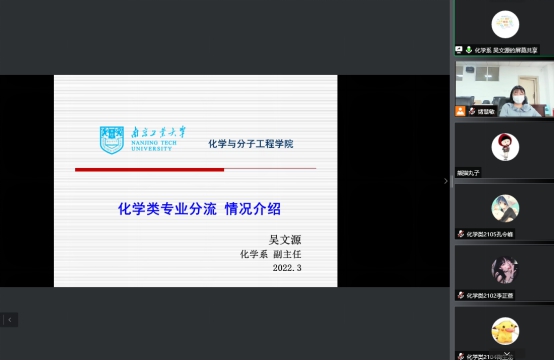Click the blue slide title 化学类专业分流 情况介绍
The image size is (554, 361).
tap(199, 208)
